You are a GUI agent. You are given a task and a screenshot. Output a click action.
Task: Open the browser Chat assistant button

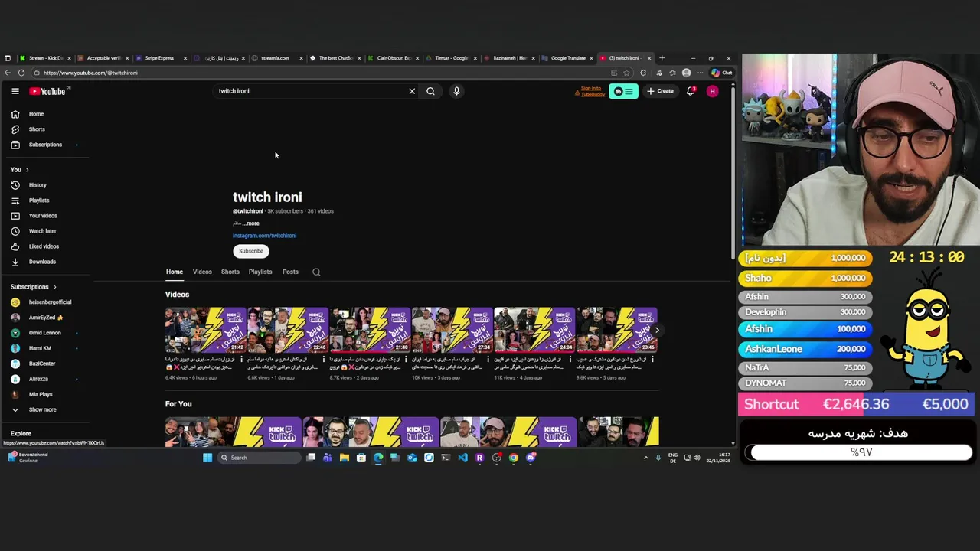click(x=722, y=73)
